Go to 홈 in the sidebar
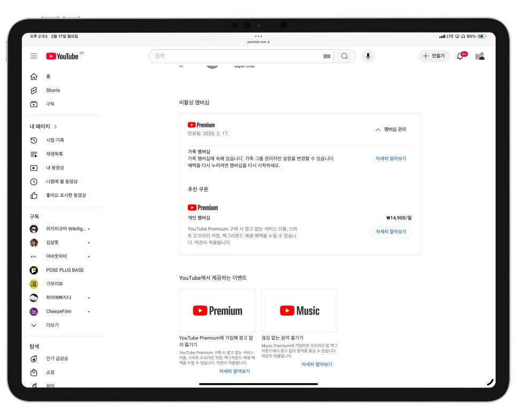 click(x=48, y=77)
